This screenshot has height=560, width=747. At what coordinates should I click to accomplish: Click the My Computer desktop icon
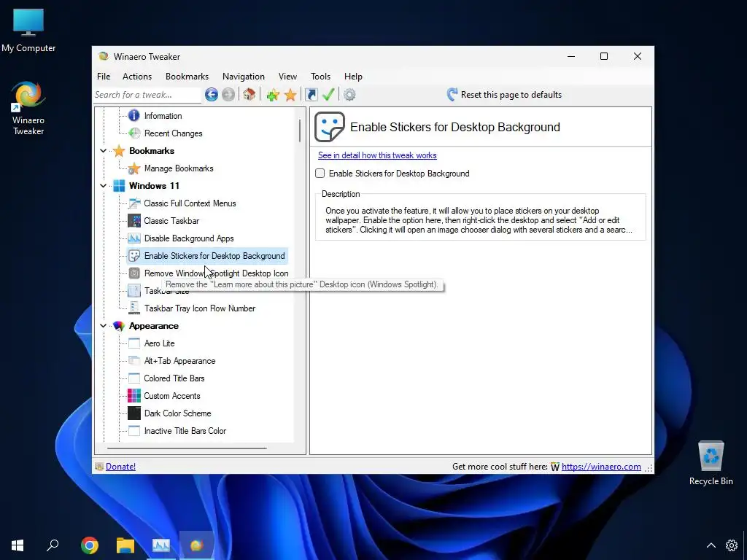tap(28, 31)
